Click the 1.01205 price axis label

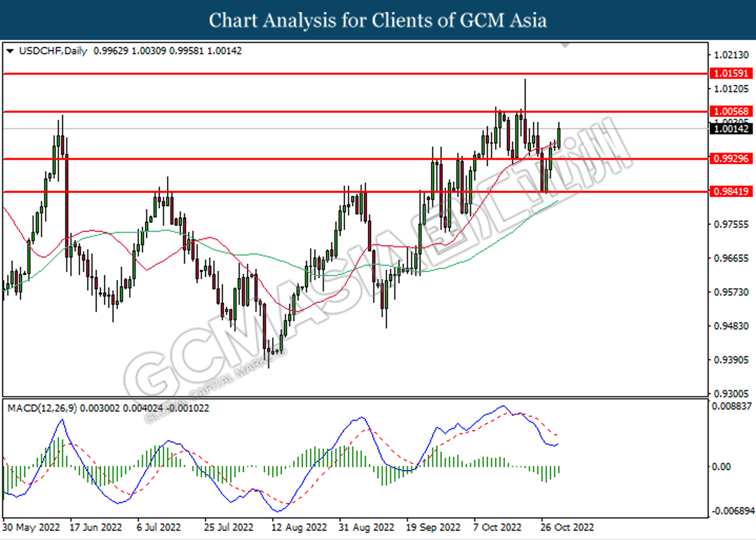[731, 89]
